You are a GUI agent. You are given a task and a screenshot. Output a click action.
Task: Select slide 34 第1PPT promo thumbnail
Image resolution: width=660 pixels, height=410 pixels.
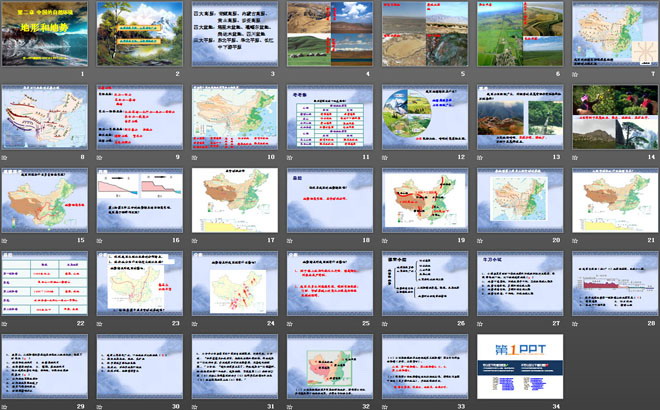pyautogui.click(x=520, y=367)
